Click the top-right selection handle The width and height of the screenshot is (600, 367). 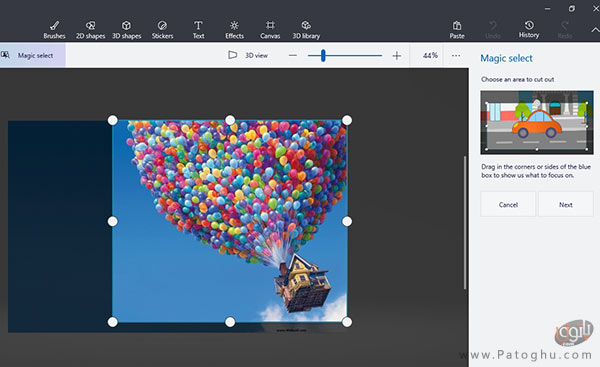tap(347, 120)
